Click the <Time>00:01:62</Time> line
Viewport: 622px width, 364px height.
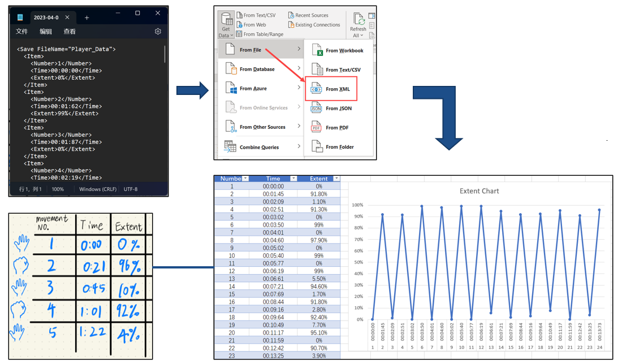click(66, 106)
